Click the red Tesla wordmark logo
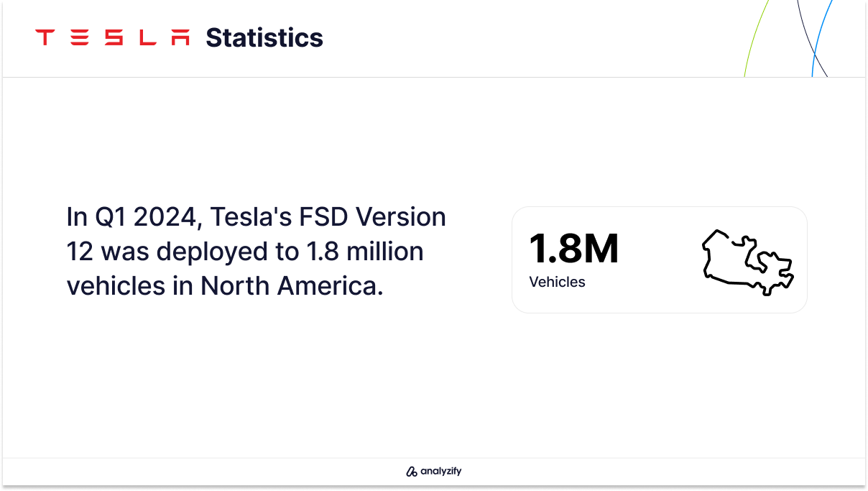Screen dimensions: 868x491 (x=113, y=37)
